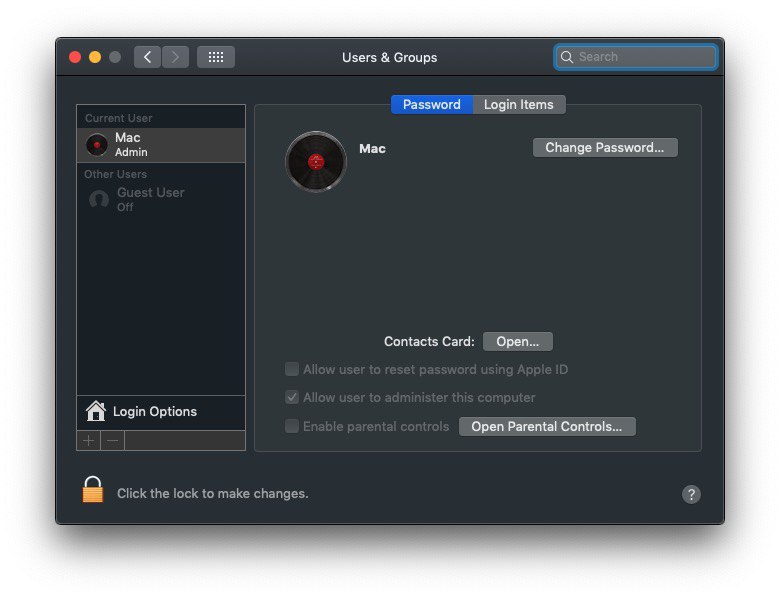Click the Guest User silhouette icon

tap(98, 199)
